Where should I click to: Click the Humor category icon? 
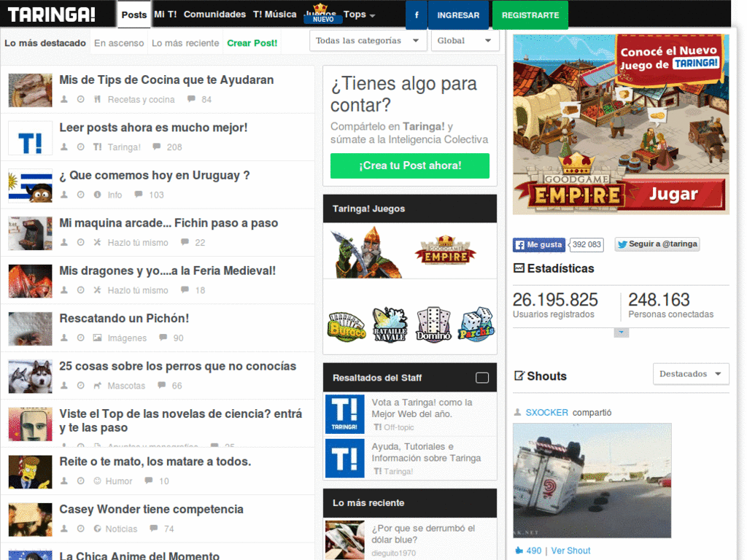tap(97, 481)
